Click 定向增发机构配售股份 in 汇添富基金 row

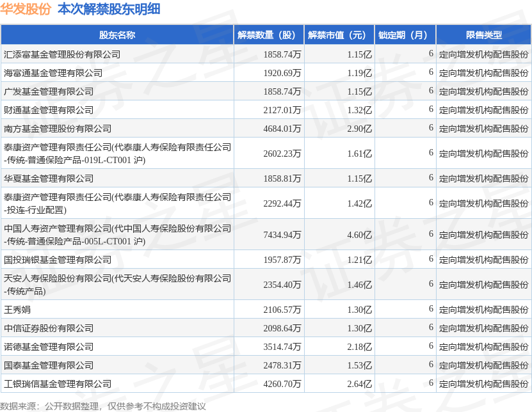(x=484, y=54)
